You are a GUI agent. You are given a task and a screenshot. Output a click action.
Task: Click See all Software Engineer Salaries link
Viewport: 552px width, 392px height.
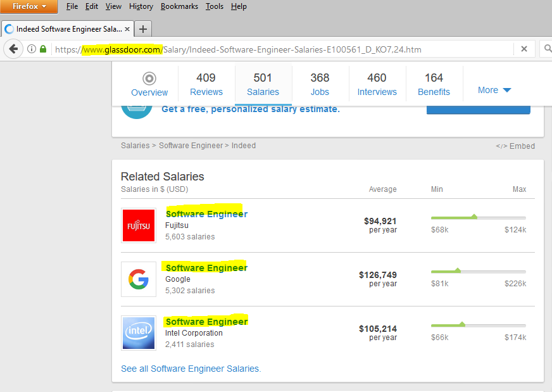pos(191,369)
